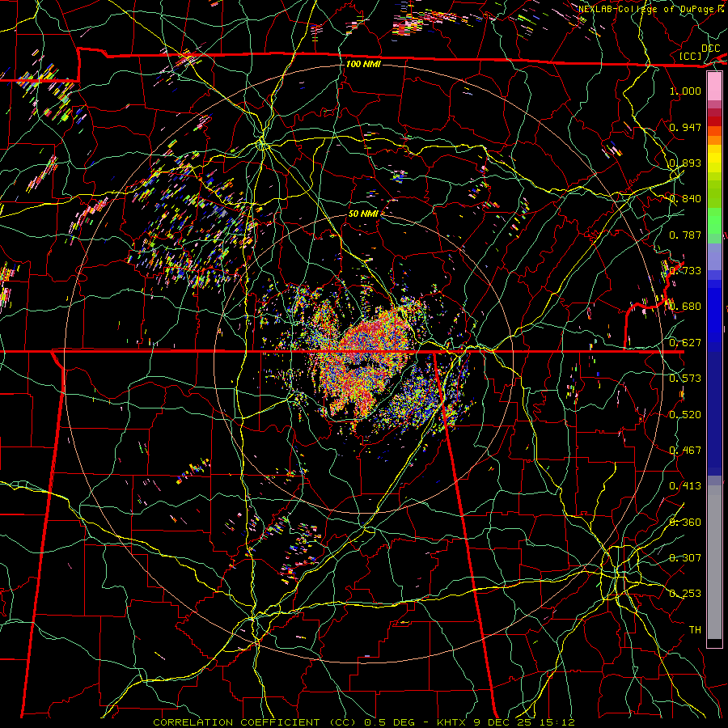Click the DCC label above the color scale
728x728 pixels.
coord(711,49)
